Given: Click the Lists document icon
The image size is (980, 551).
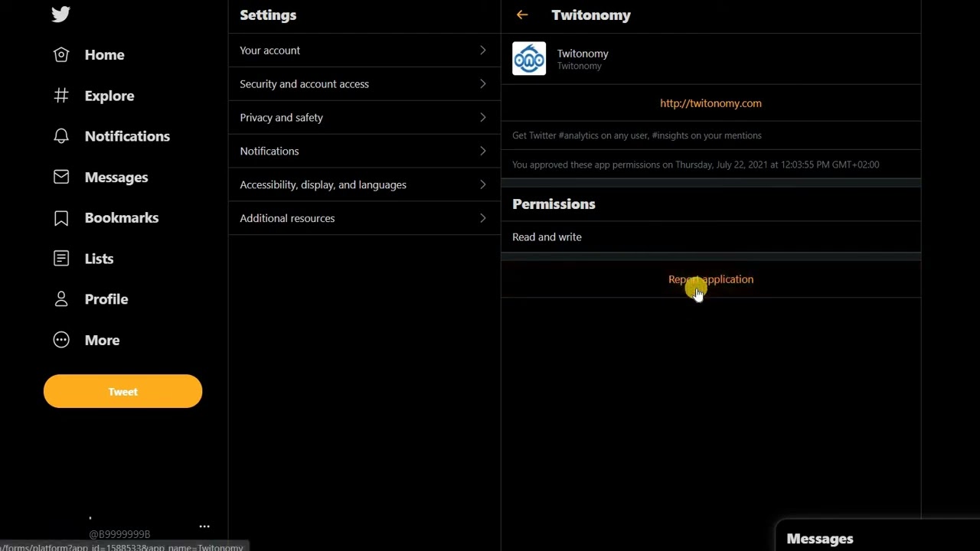Looking at the screenshot, I should pyautogui.click(x=61, y=259).
